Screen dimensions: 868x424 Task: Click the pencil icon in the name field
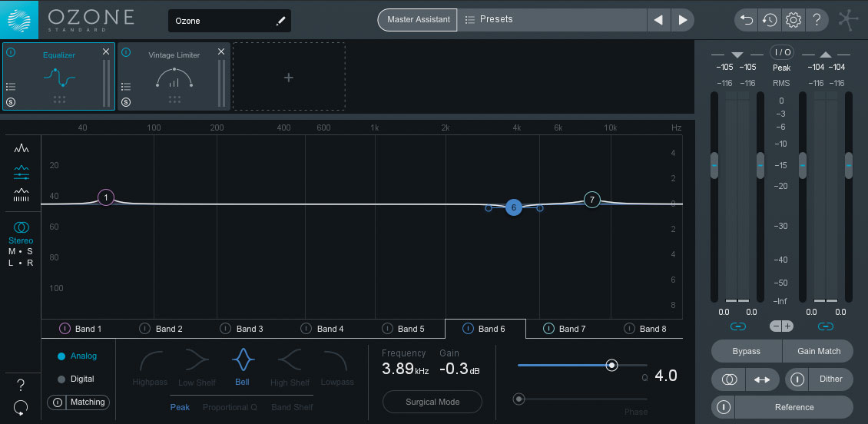[280, 21]
